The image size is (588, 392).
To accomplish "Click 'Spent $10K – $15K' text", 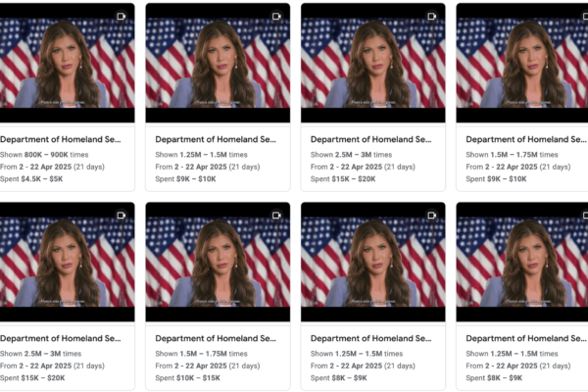I will coord(188,377).
